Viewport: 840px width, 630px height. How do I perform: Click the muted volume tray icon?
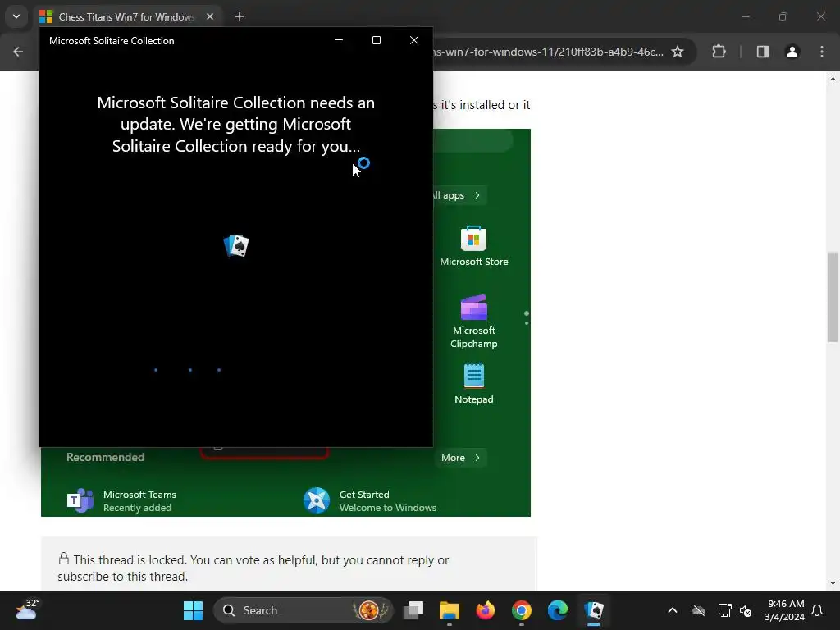tap(746, 610)
